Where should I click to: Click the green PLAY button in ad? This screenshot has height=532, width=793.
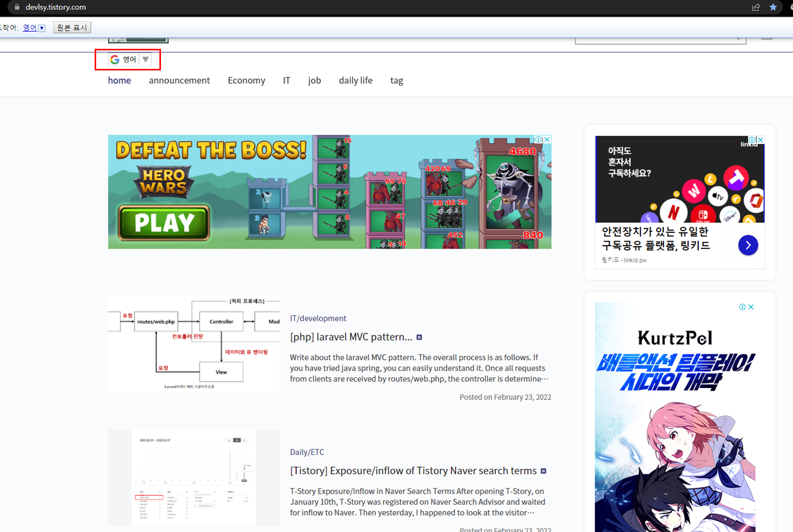coord(164,223)
